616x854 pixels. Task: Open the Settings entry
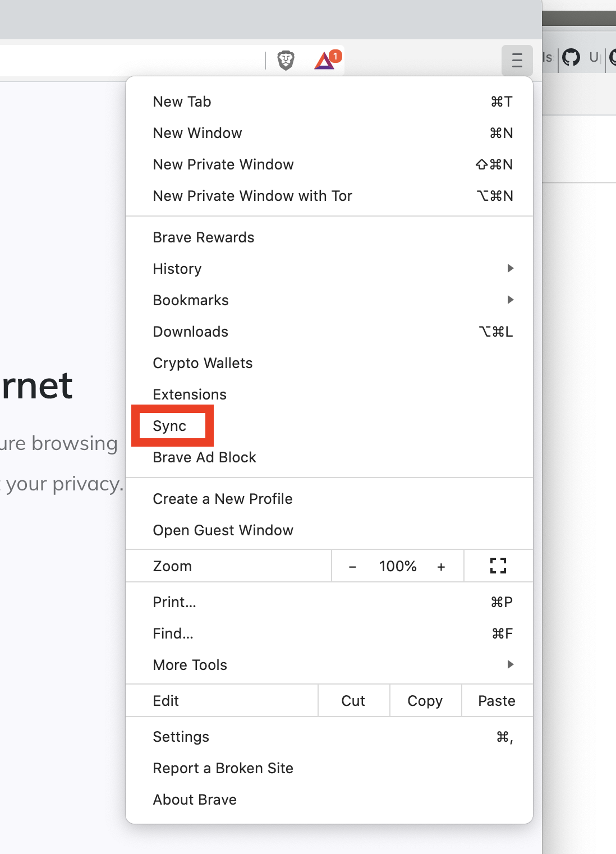[x=181, y=737]
